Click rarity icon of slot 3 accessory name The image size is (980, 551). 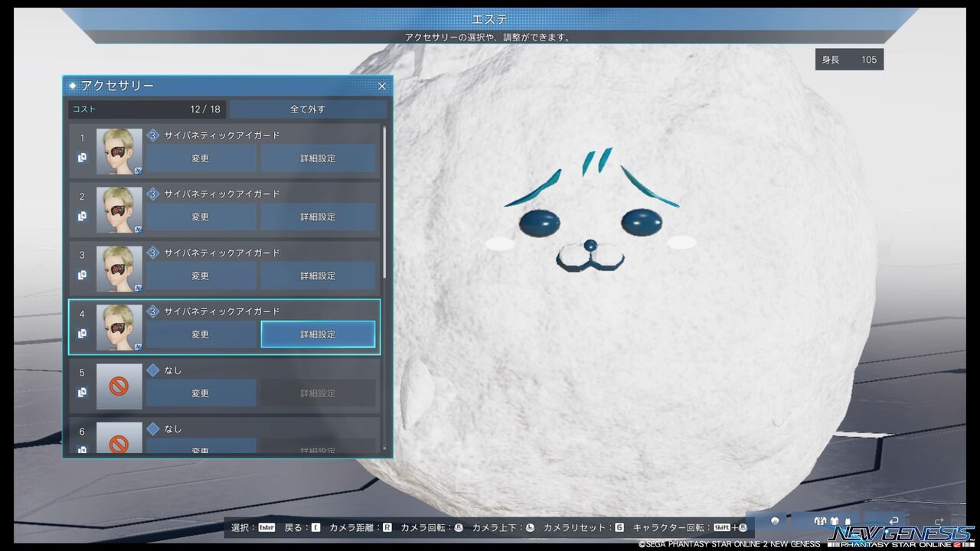[152, 253]
